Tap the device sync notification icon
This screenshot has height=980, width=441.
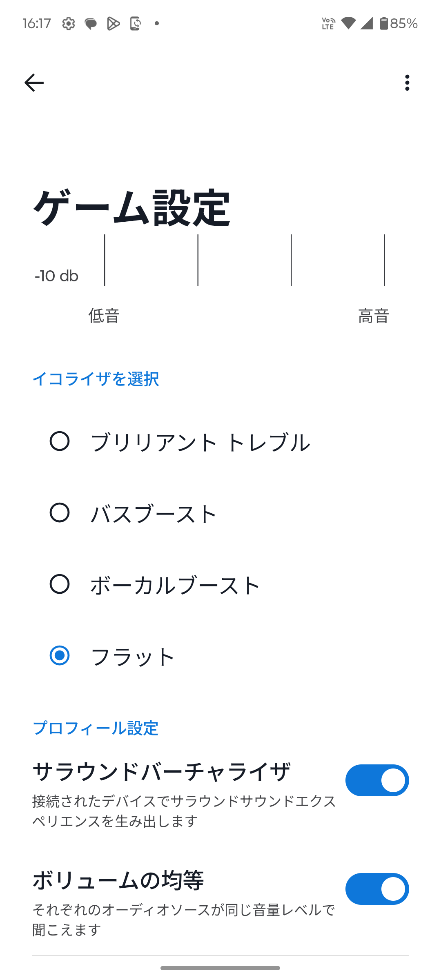click(135, 24)
